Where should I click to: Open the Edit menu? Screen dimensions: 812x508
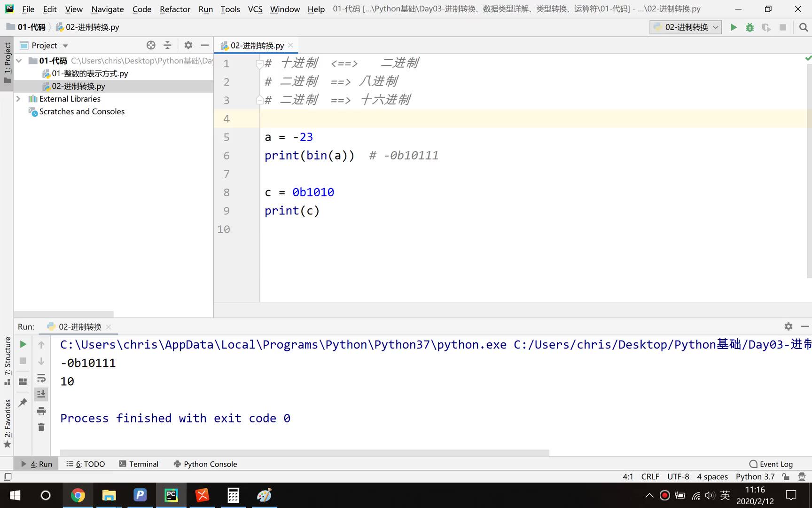50,9
